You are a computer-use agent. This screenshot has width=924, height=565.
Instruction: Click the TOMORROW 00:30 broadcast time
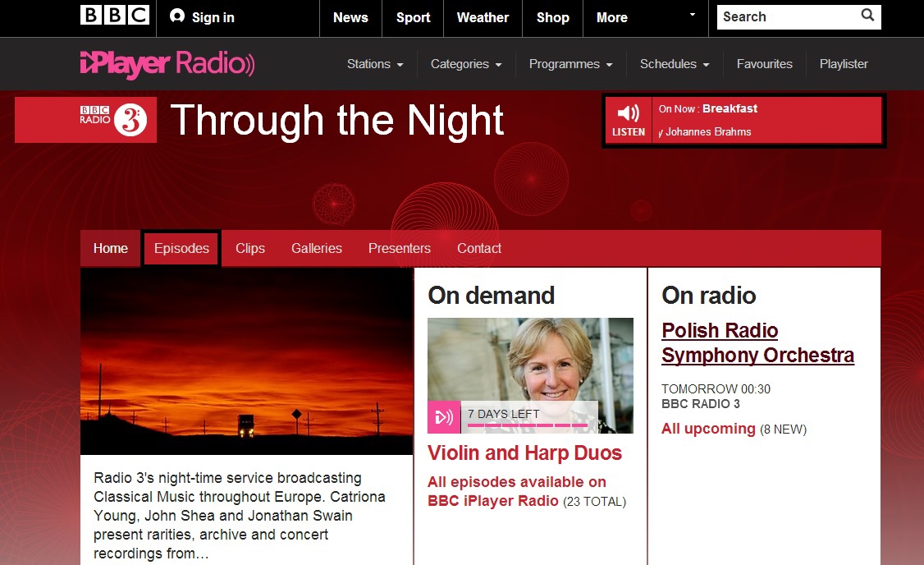point(716,389)
